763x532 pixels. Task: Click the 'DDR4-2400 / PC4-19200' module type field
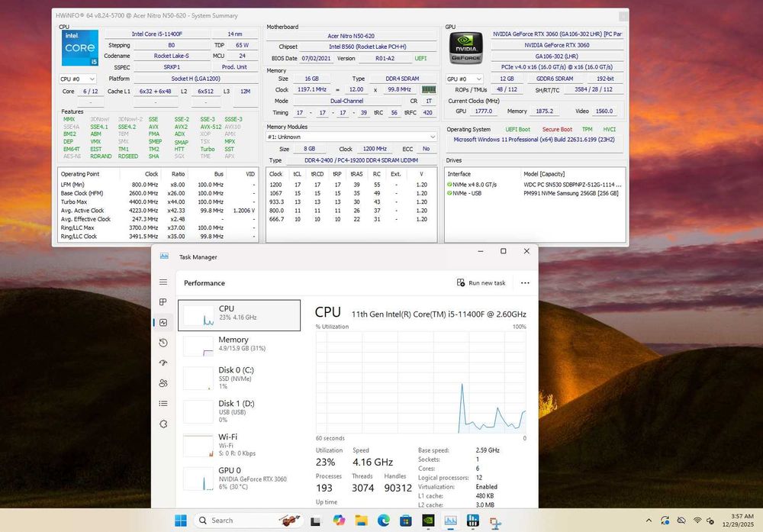coord(361,160)
